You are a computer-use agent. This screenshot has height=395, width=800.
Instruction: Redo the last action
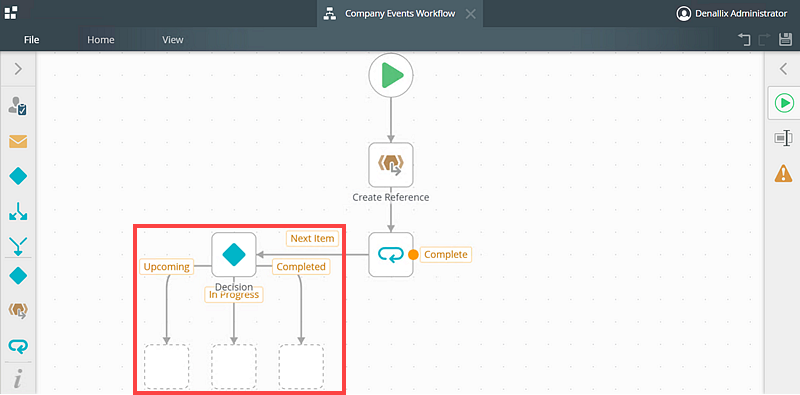click(764, 39)
